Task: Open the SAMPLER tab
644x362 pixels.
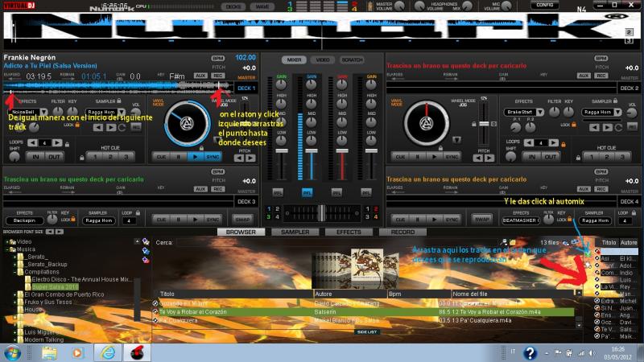Action: coord(295,232)
